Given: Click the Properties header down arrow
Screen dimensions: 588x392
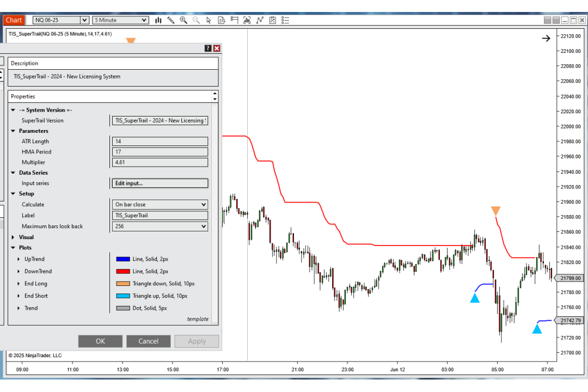Looking at the screenshot, I should pyautogui.click(x=215, y=99).
